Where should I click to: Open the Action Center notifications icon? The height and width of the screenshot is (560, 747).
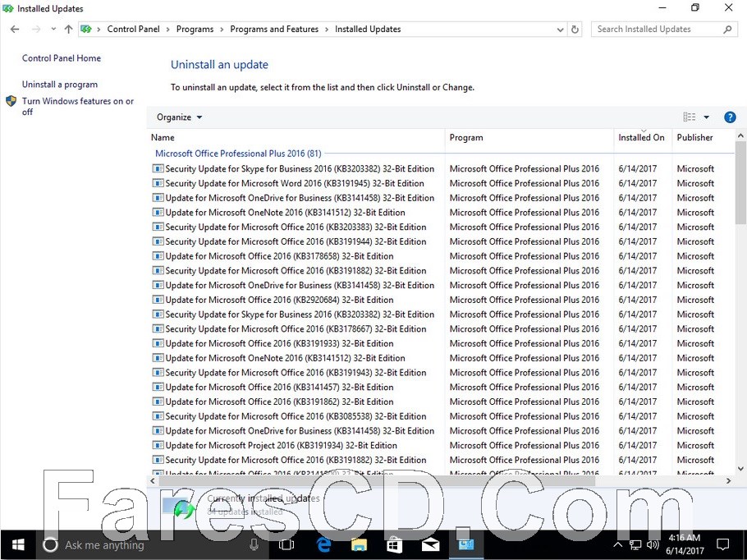point(723,544)
